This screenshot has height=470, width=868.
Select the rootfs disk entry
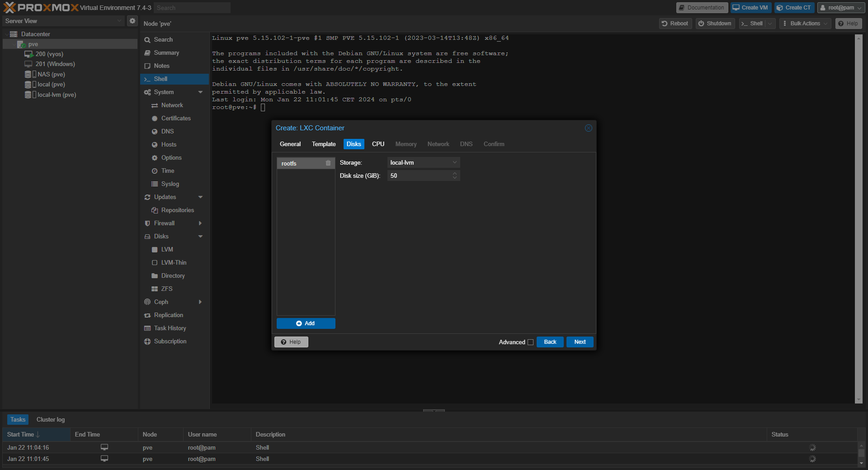[x=306, y=163]
